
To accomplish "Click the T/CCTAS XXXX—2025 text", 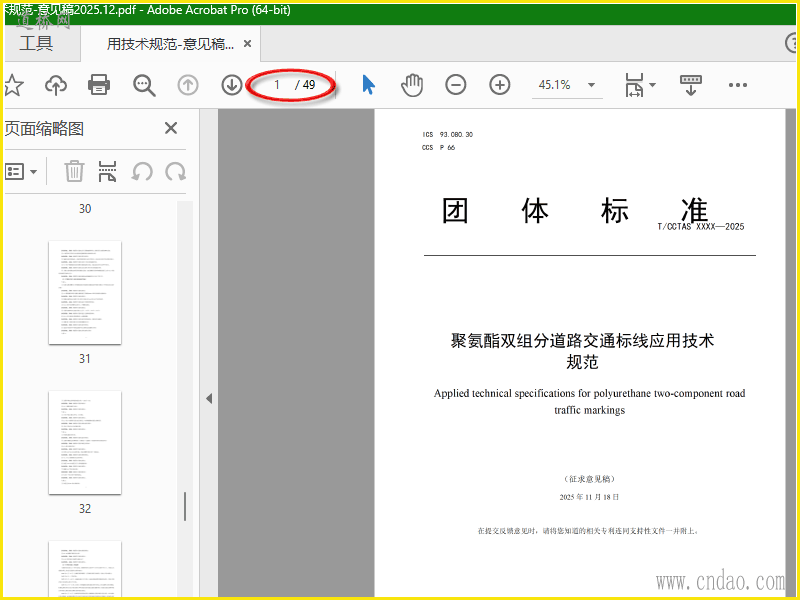I will (x=701, y=227).
